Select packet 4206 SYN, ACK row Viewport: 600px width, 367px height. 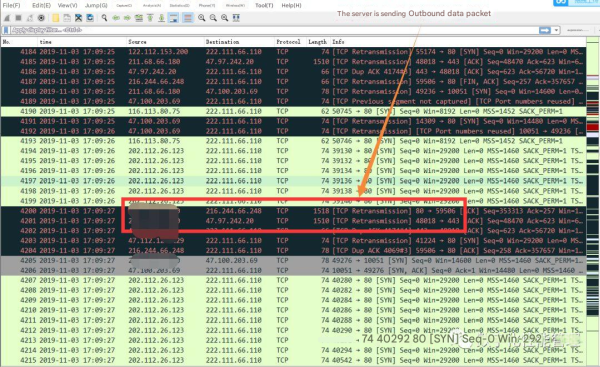[293, 271]
